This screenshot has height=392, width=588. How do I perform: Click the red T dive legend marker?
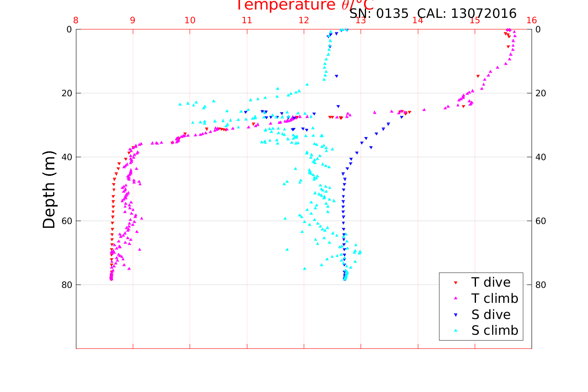click(x=455, y=283)
